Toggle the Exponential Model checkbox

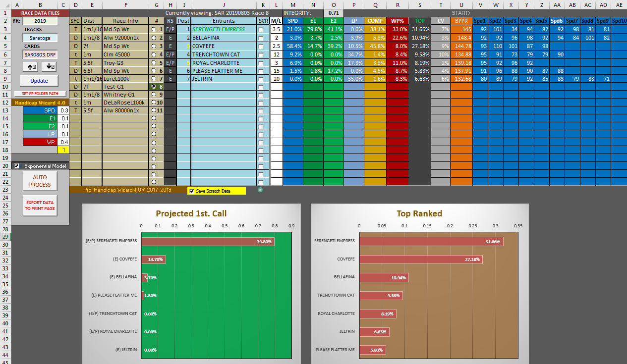(16, 166)
